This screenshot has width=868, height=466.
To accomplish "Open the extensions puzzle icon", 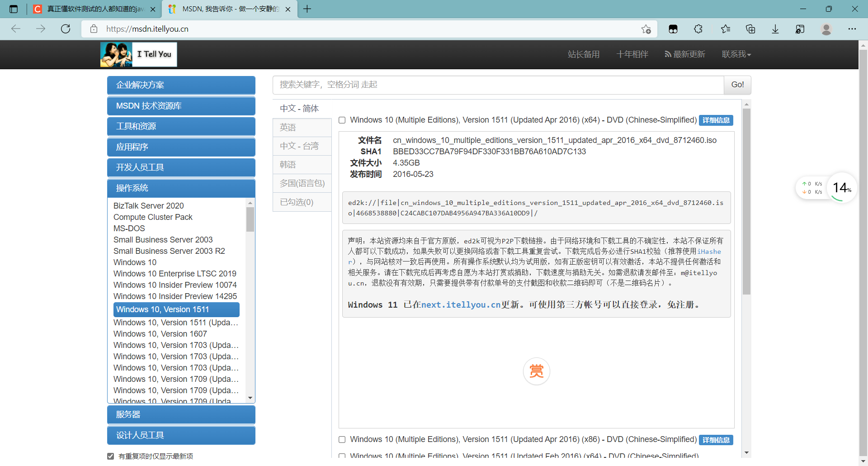I will (x=698, y=29).
